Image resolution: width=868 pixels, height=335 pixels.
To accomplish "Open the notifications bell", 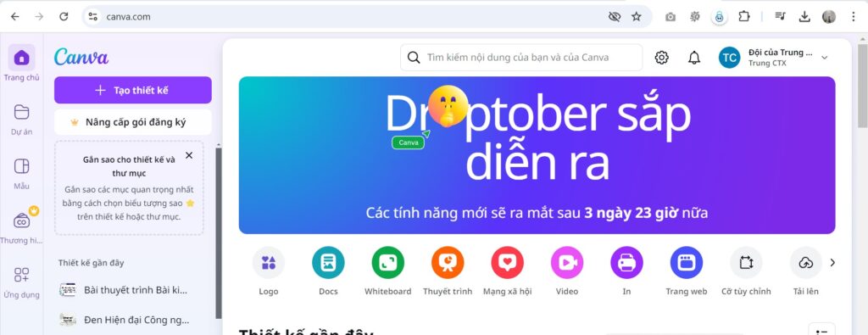I will (x=694, y=58).
